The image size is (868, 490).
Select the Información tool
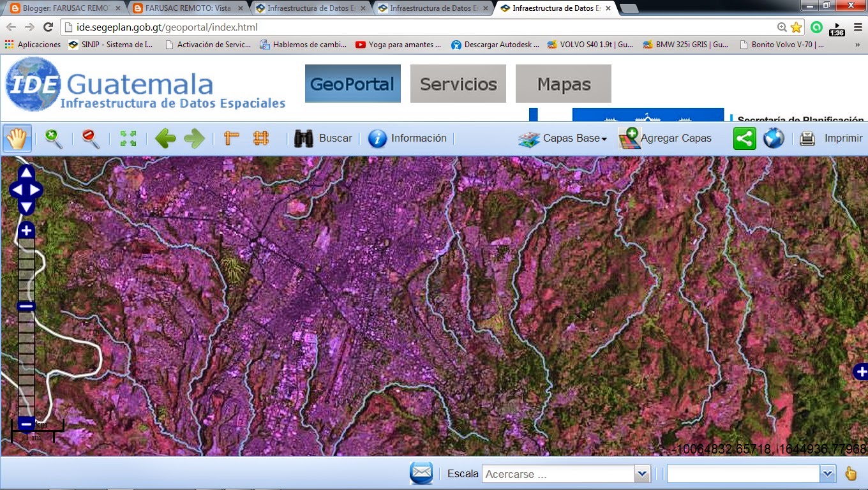(x=377, y=138)
